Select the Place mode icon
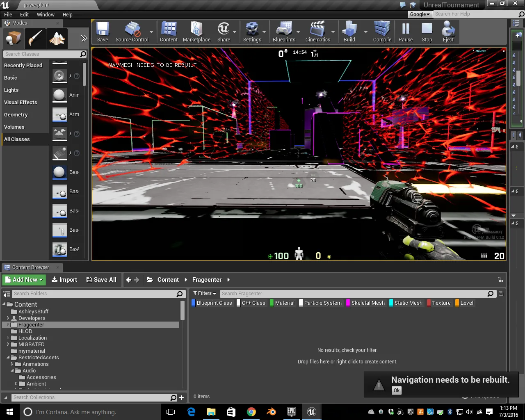525x420 pixels. point(14,39)
